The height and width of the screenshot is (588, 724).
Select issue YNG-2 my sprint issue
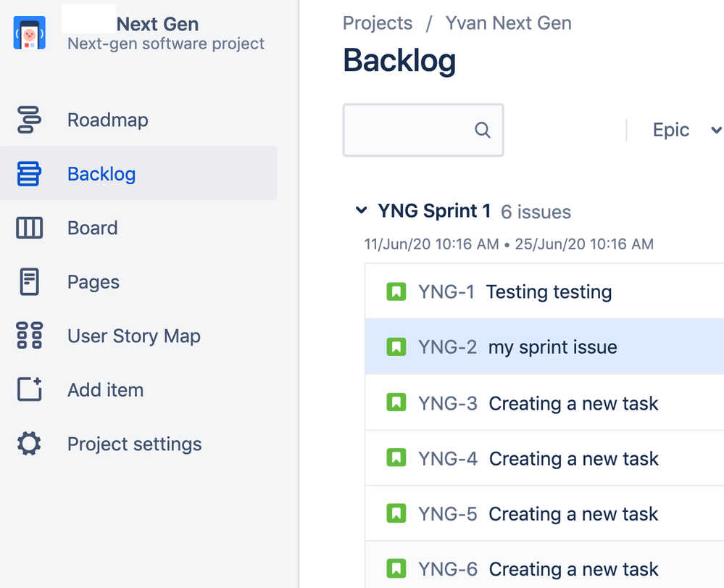544,347
